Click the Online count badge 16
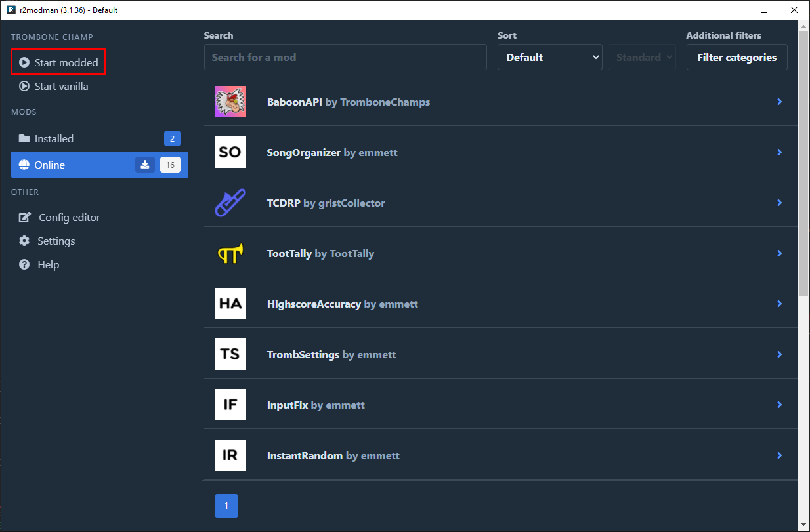 [170, 165]
